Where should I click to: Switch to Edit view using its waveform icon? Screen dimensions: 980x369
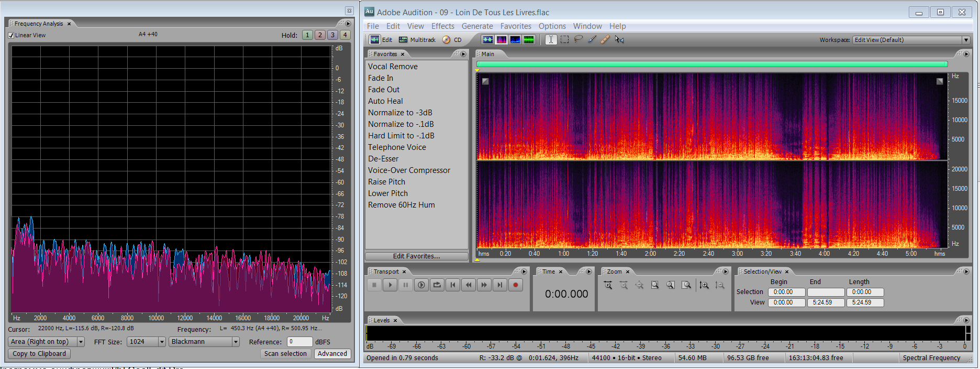(x=375, y=40)
